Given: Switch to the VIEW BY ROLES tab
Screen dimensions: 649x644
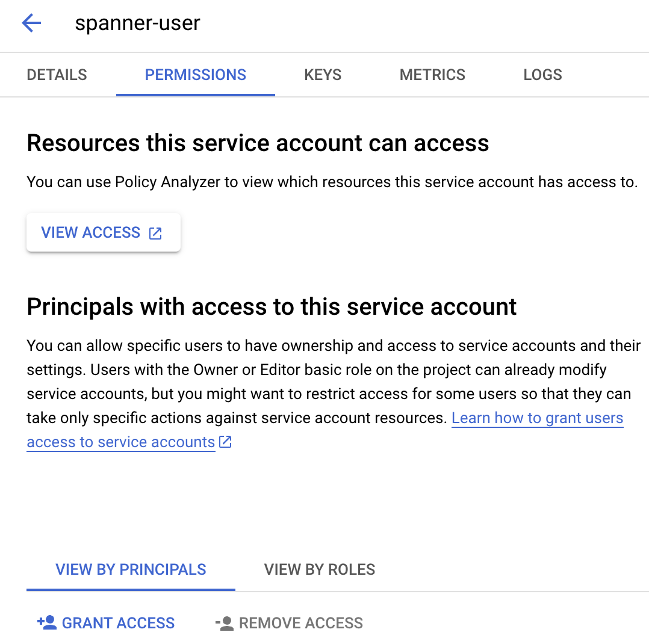Looking at the screenshot, I should pyautogui.click(x=319, y=569).
